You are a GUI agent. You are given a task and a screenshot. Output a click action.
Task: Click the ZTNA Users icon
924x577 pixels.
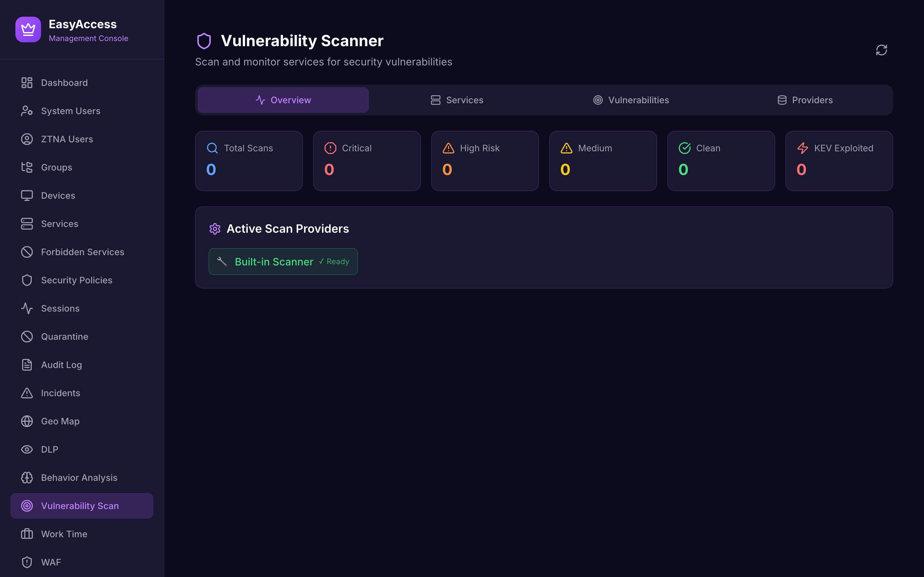click(27, 139)
